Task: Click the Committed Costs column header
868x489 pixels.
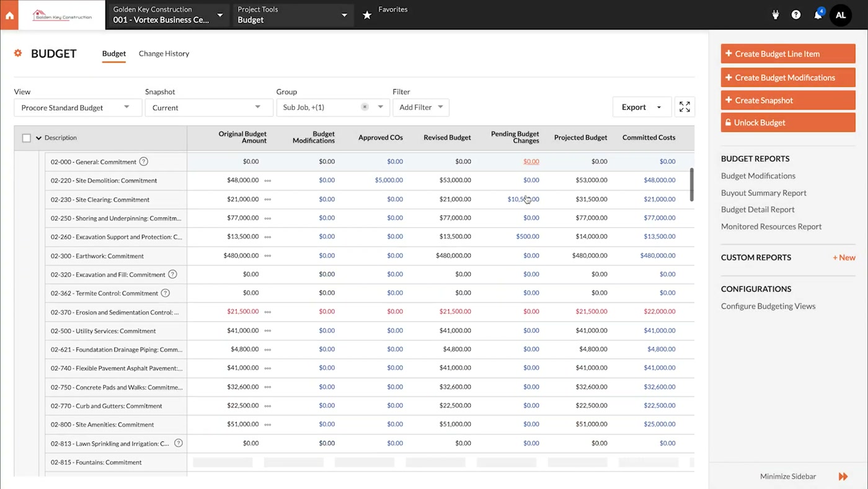Action: tap(649, 138)
